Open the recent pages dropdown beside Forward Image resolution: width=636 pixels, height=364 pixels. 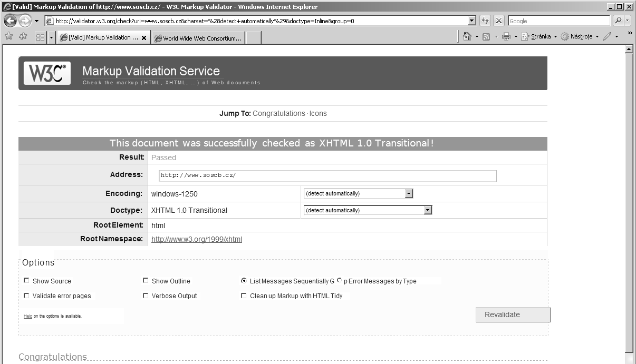[x=36, y=21]
